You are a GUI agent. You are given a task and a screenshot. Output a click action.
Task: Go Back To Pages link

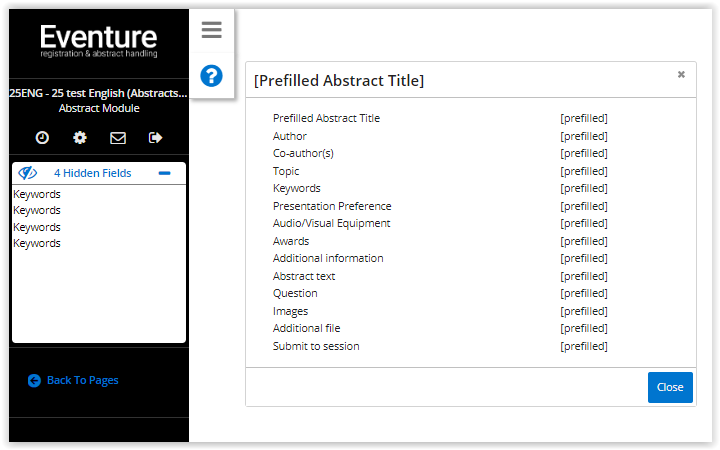point(83,380)
